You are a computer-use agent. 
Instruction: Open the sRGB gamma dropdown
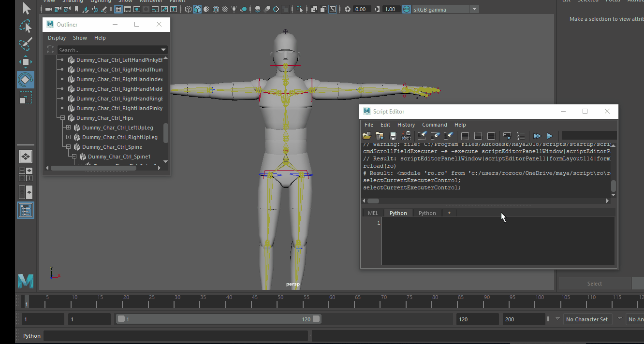pos(474,8)
